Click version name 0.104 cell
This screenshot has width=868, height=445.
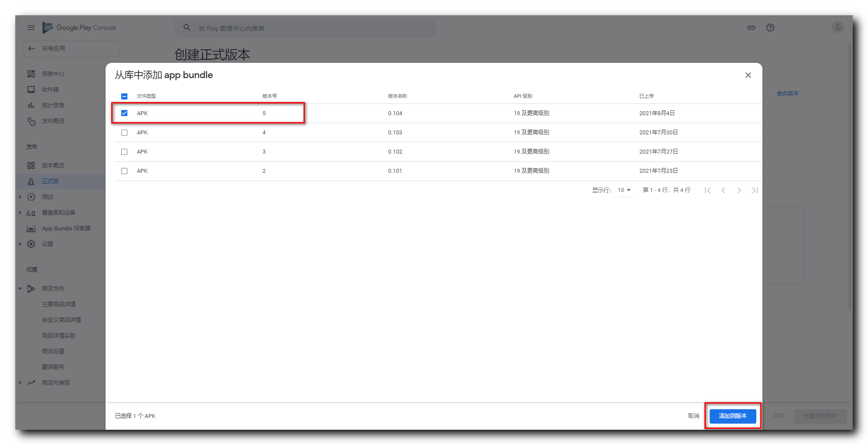click(395, 113)
